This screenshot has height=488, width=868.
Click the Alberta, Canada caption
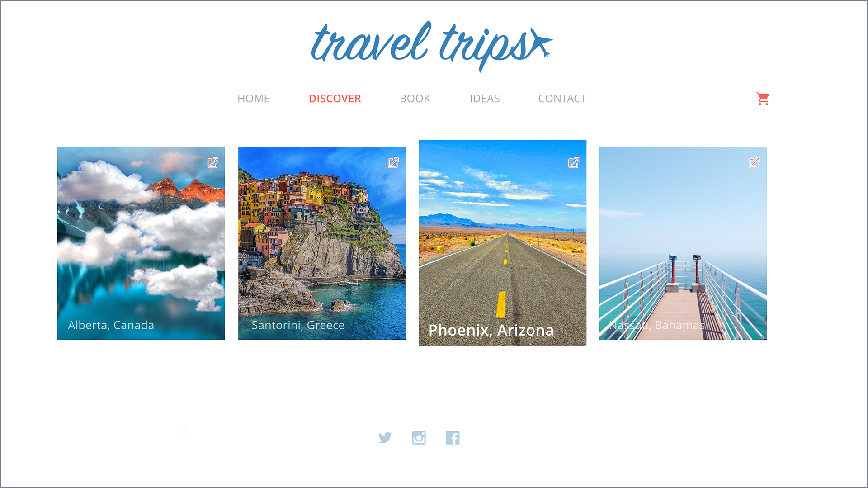[x=111, y=325]
